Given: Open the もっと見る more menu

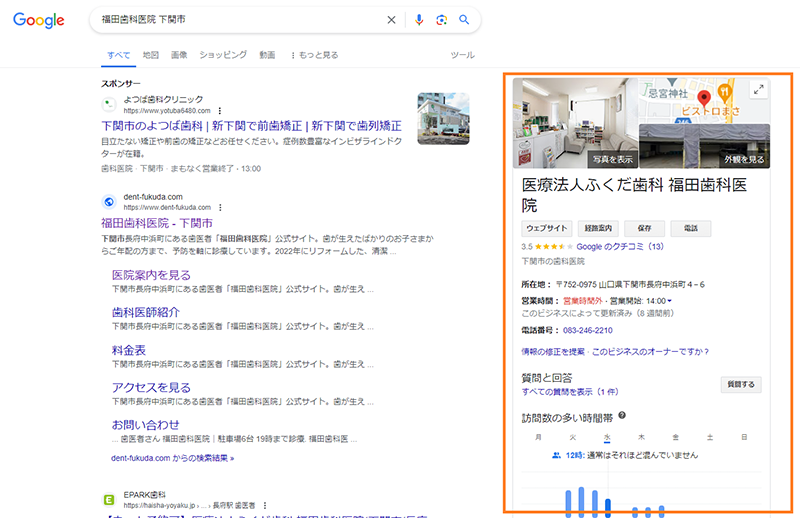Looking at the screenshot, I should click(x=314, y=55).
